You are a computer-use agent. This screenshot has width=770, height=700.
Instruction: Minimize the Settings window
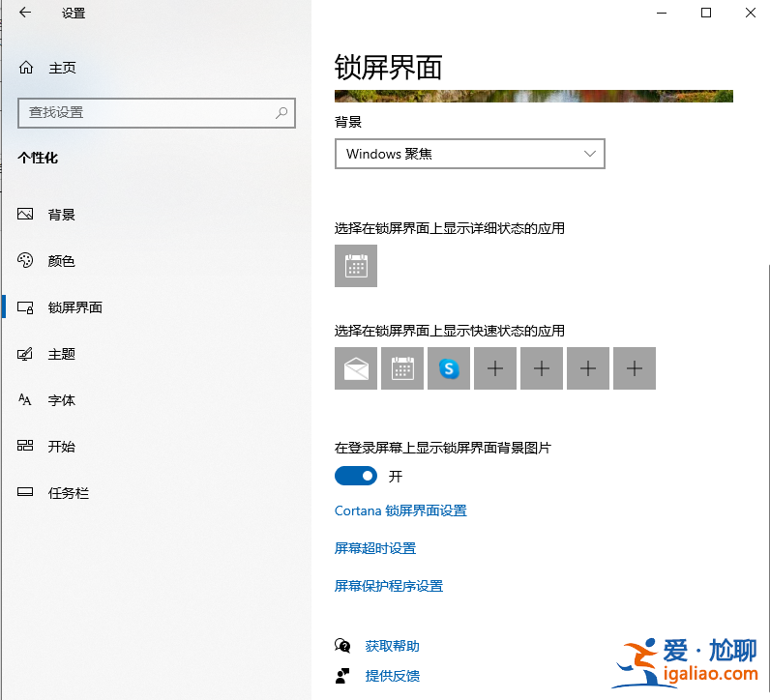click(x=662, y=13)
